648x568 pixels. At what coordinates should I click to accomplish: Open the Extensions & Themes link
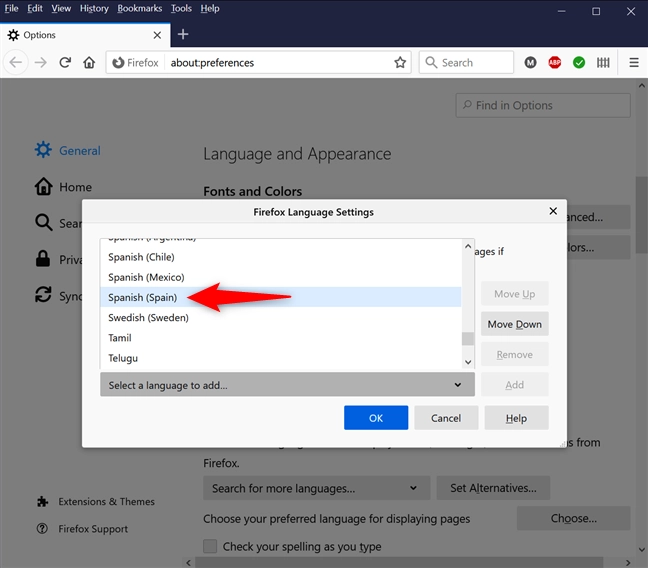[x=106, y=502]
